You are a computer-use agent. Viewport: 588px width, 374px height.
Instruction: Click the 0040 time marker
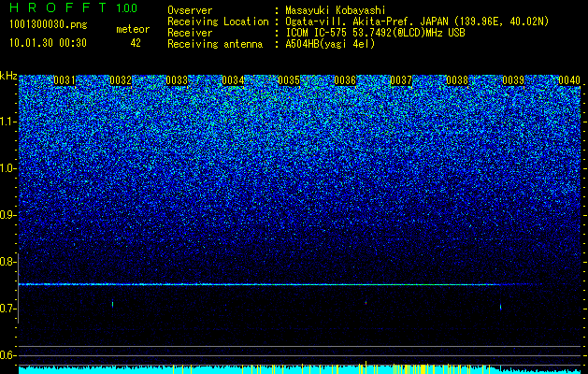click(569, 80)
